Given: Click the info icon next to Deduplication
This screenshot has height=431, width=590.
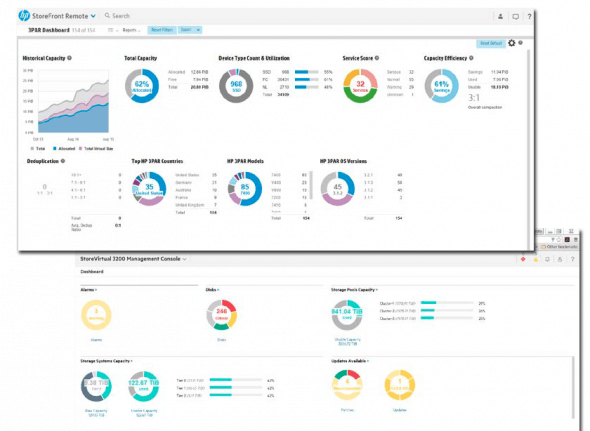Looking at the screenshot, I should 63,161.
